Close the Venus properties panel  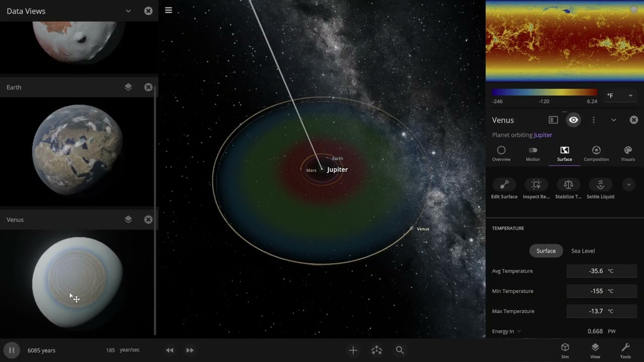click(x=634, y=120)
